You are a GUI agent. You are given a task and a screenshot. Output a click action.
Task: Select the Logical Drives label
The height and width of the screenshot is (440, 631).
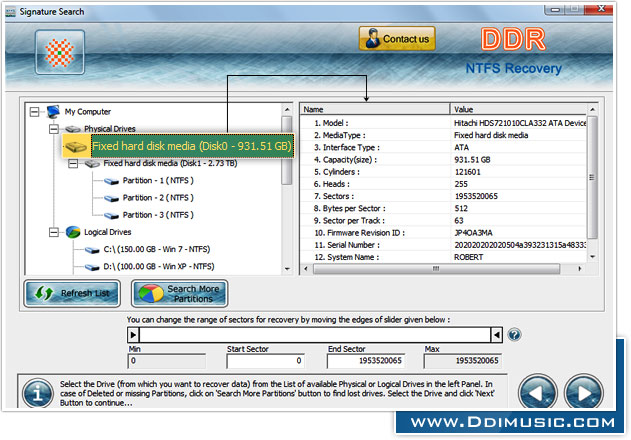tap(107, 232)
